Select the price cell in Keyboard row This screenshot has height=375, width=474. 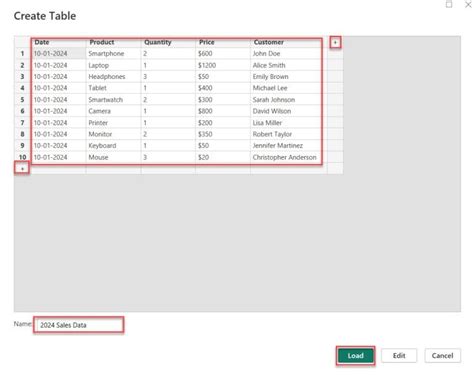(x=223, y=145)
